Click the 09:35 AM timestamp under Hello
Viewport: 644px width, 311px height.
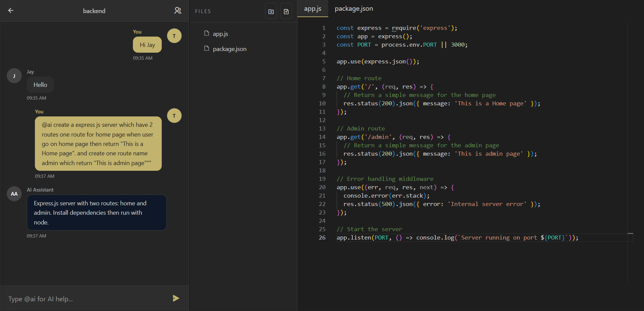point(37,98)
